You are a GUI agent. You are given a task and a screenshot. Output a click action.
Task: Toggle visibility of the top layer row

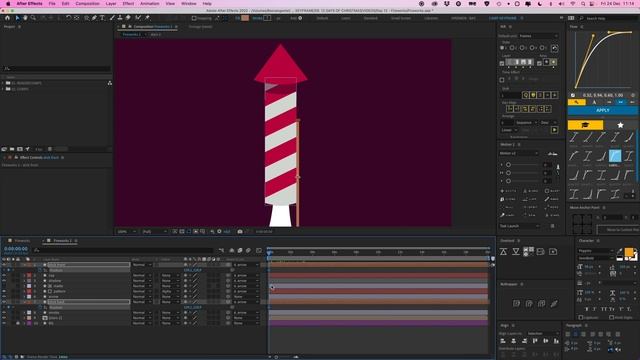click(4, 265)
